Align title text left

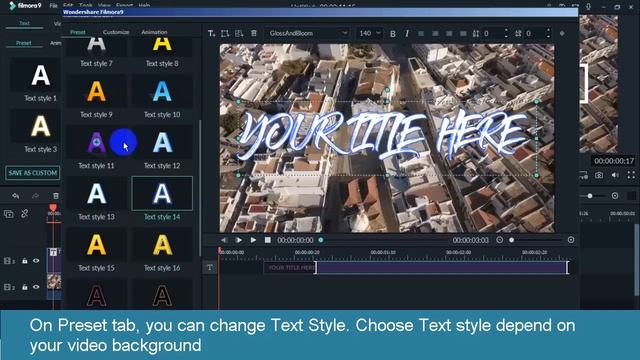pos(421,33)
